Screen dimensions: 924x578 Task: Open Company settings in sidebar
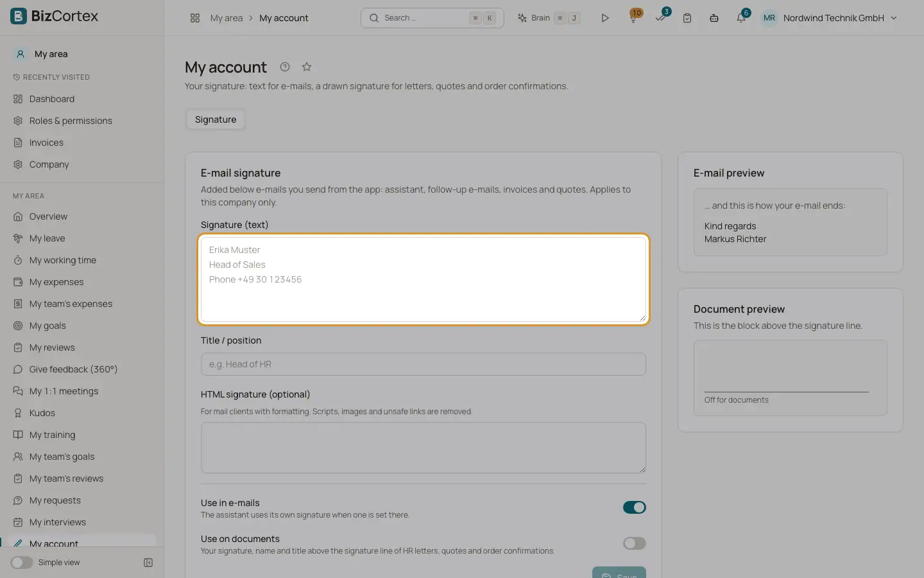coord(82,164)
